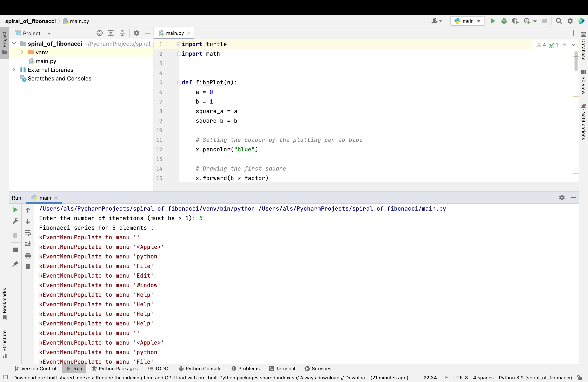Image resolution: width=588 pixels, height=382 pixels.
Task: Toggle tool window bars icon bottom-left
Action: click(x=5, y=378)
